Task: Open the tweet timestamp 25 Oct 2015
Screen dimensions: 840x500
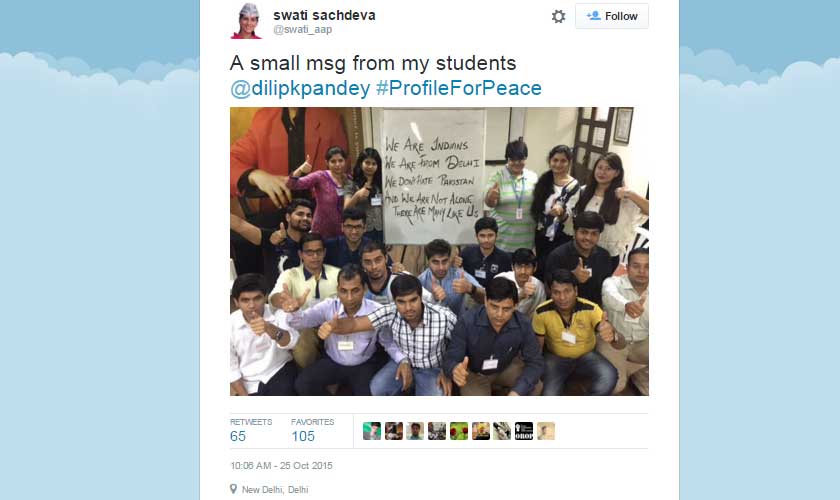Action: coord(281,466)
